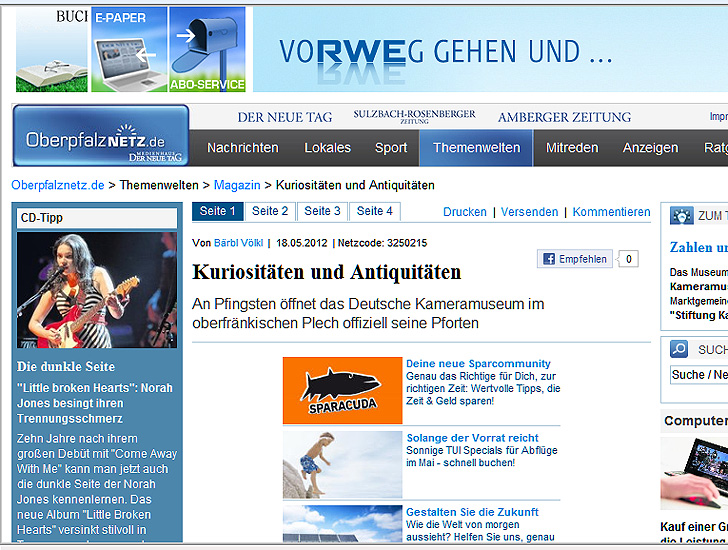Open 'Gestalten Sie die Zukunft' ad link
Image resolution: width=728 pixels, height=550 pixels.
pos(472,512)
